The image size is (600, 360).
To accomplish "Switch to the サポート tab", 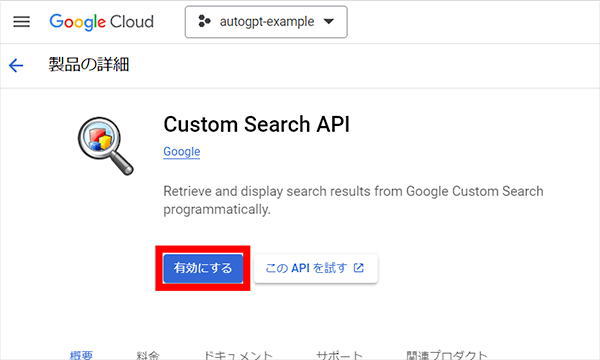I will coord(339,355).
